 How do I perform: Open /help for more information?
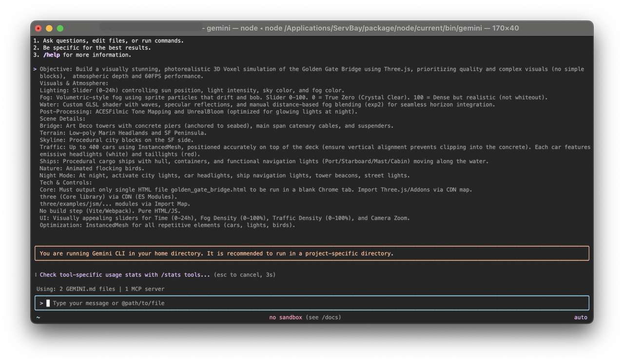click(x=51, y=55)
